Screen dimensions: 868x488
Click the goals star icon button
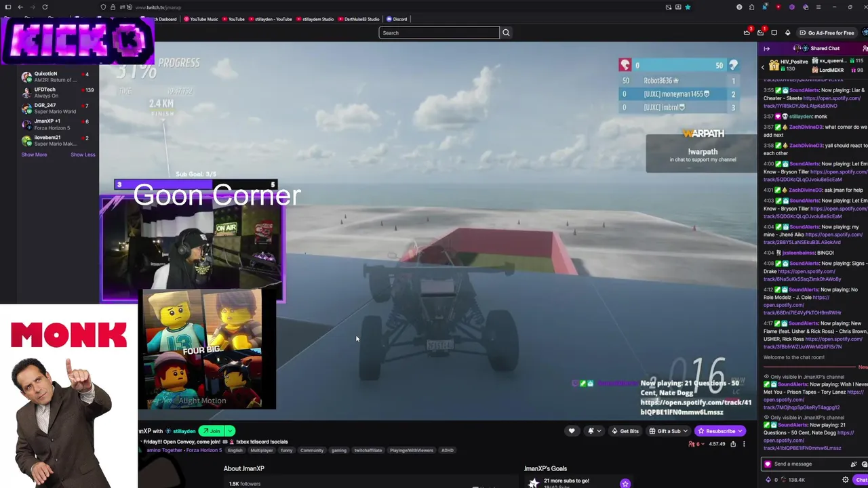tap(625, 483)
